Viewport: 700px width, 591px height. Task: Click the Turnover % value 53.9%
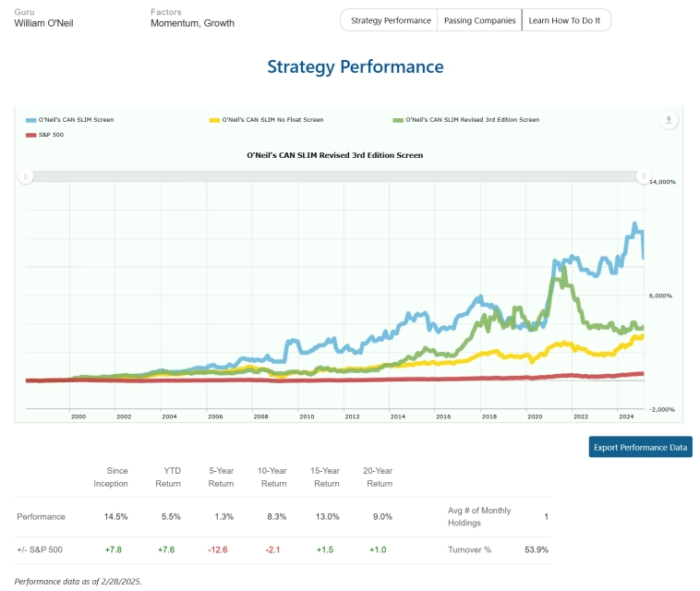pyautogui.click(x=537, y=549)
